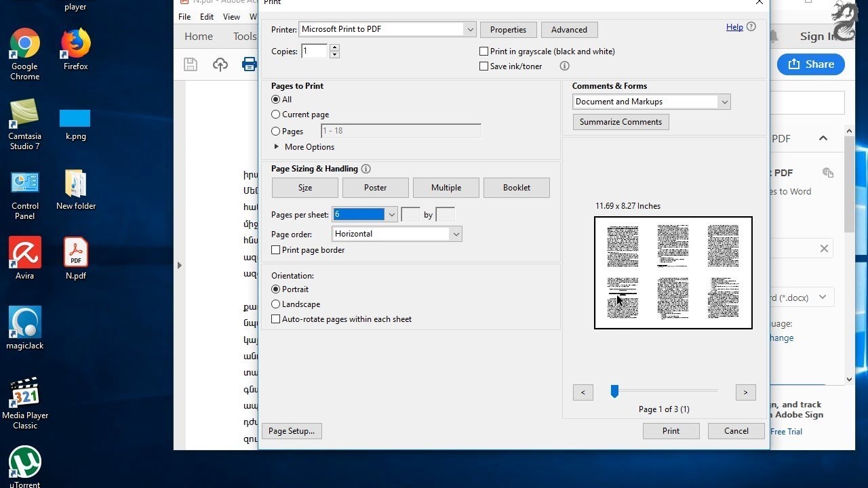Enable Print in grayscale checkbox
Viewport: 868px width, 488px height.
484,52
